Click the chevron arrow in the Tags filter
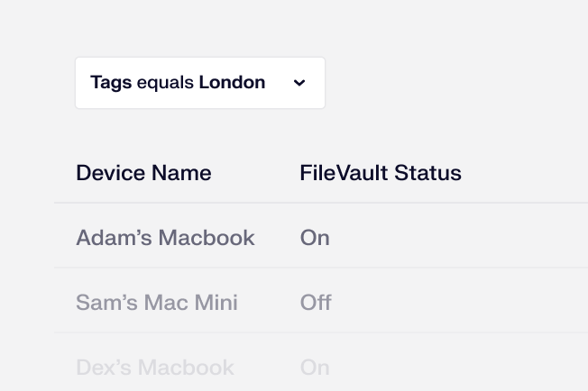The image size is (588, 391). (x=299, y=83)
